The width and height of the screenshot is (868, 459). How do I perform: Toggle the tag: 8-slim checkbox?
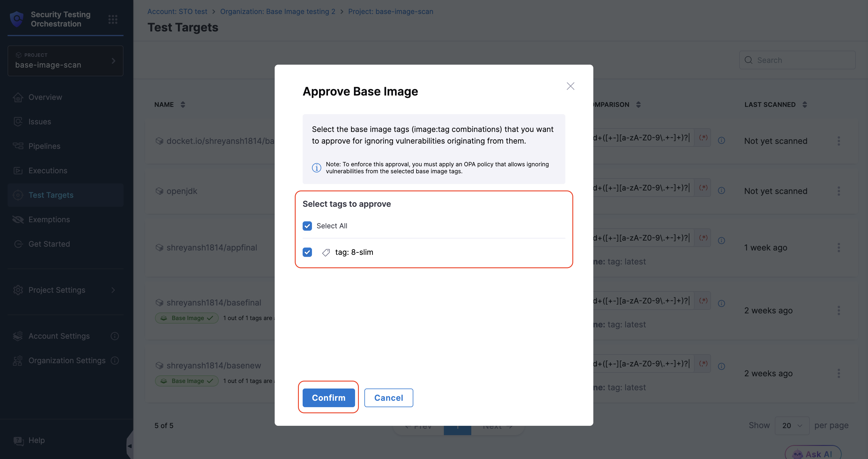point(307,252)
